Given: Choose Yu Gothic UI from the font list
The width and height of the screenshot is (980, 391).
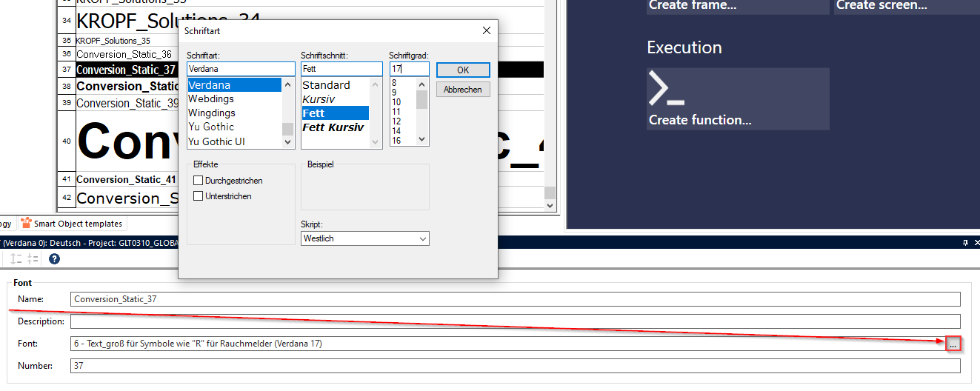Looking at the screenshot, I should pyautogui.click(x=216, y=141).
